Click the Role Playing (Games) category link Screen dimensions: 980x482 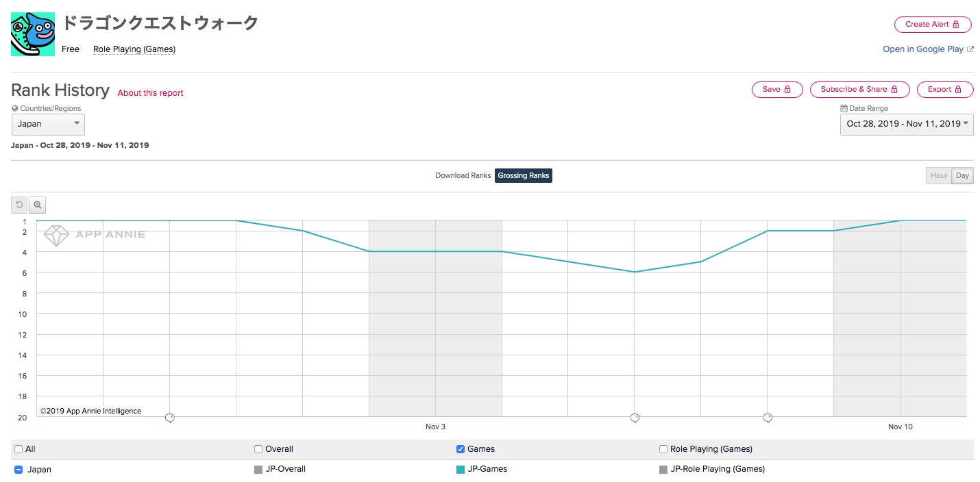coord(134,49)
